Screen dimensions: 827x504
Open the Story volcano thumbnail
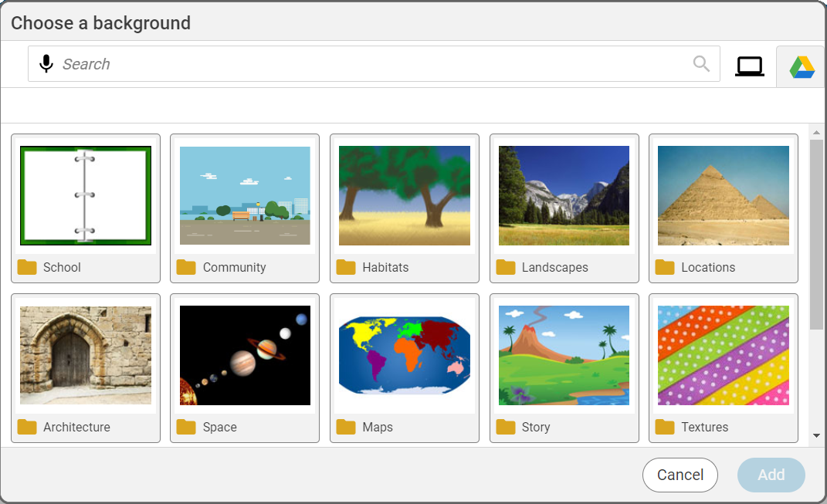[564, 355]
